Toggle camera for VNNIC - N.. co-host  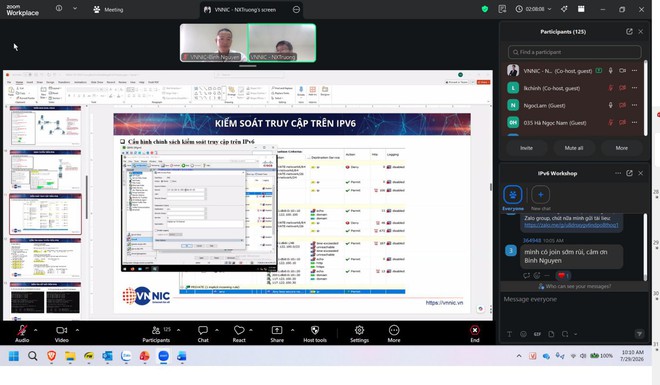623,71
